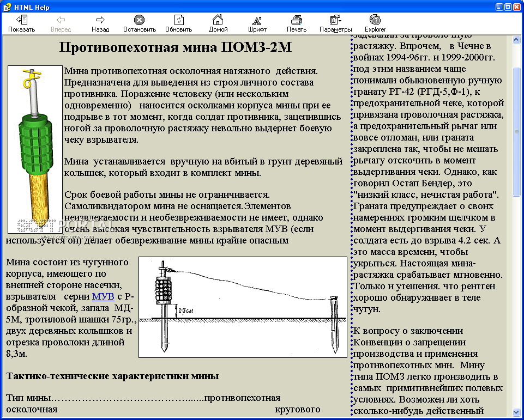Click the heading Противопехотная мина ПОМЗ-2М

[176, 47]
